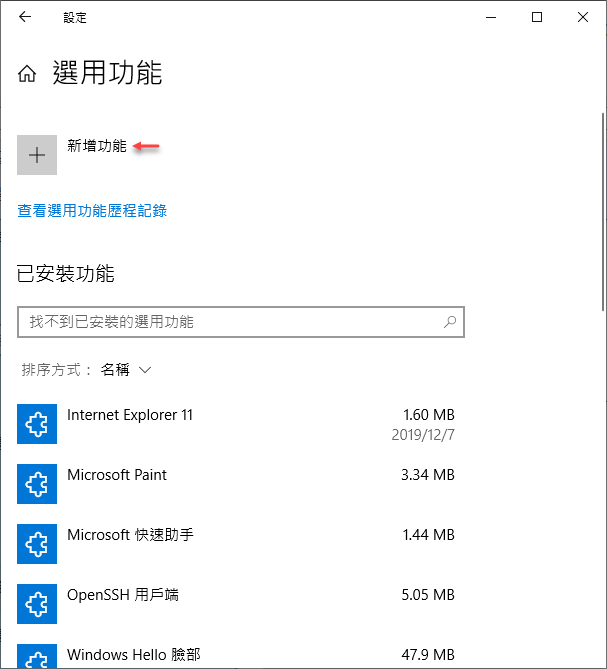Select the OpenSSH 用戶端 puzzle icon
607x669 pixels.
click(x=37, y=604)
